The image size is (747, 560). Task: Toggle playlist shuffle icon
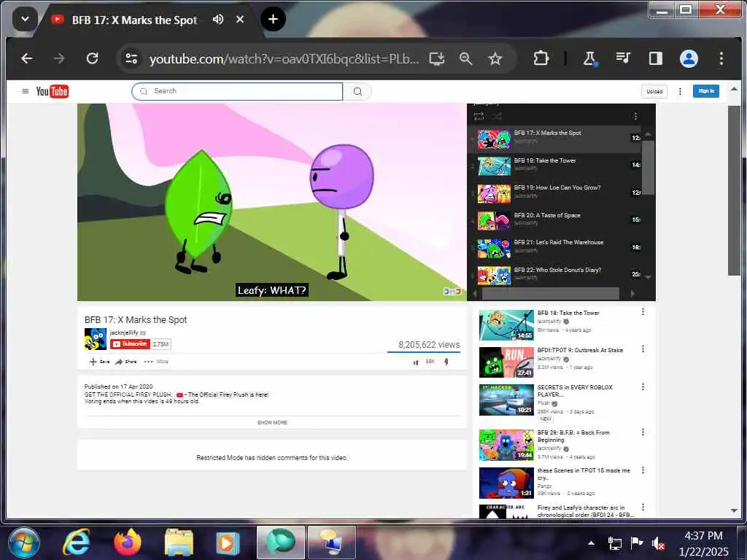pos(496,116)
